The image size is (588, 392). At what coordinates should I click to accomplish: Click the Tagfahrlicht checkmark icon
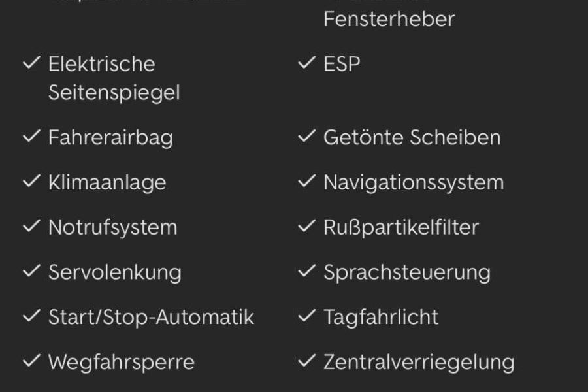(x=306, y=317)
